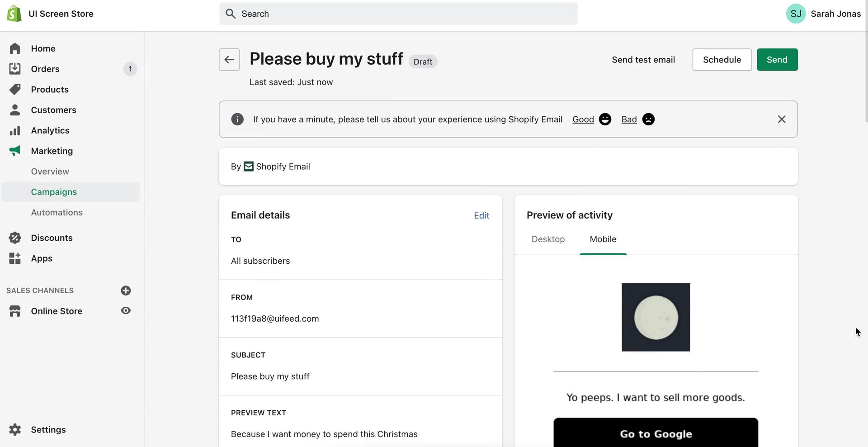868x447 pixels.
Task: Click the 'All subscribers' recipient text
Action: coord(260,261)
